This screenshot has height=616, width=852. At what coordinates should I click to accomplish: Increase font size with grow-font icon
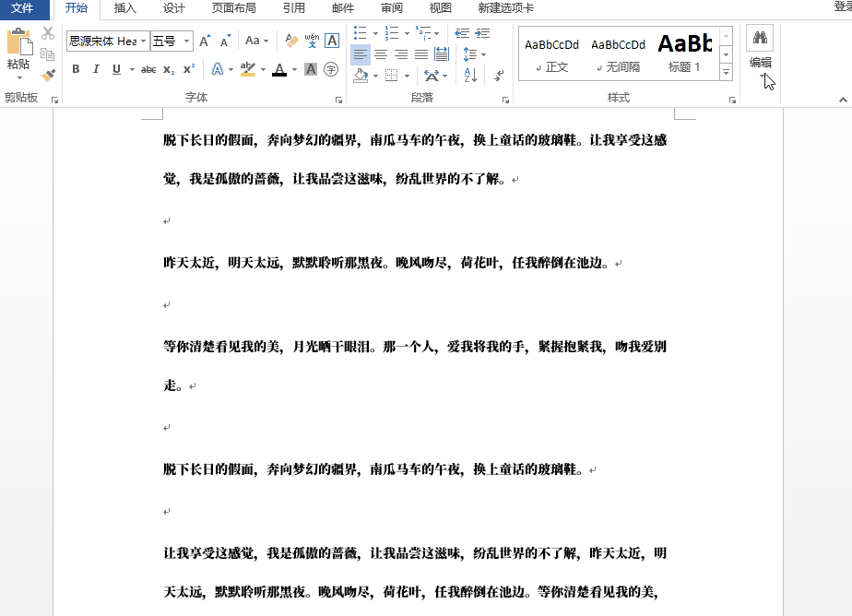(205, 41)
